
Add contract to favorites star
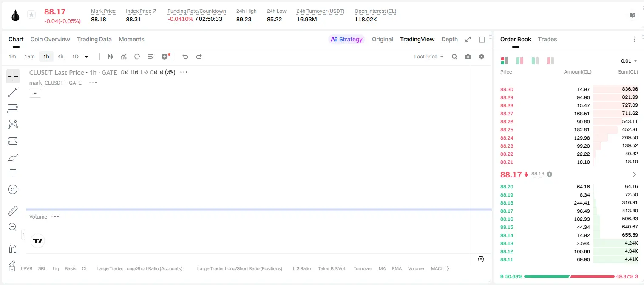(x=31, y=15)
